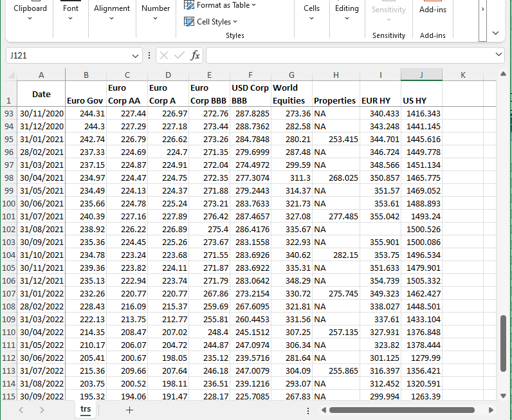Click the vertical scrollbar up arrow
The height and width of the screenshot is (420, 512).
pyautogui.click(x=503, y=74)
